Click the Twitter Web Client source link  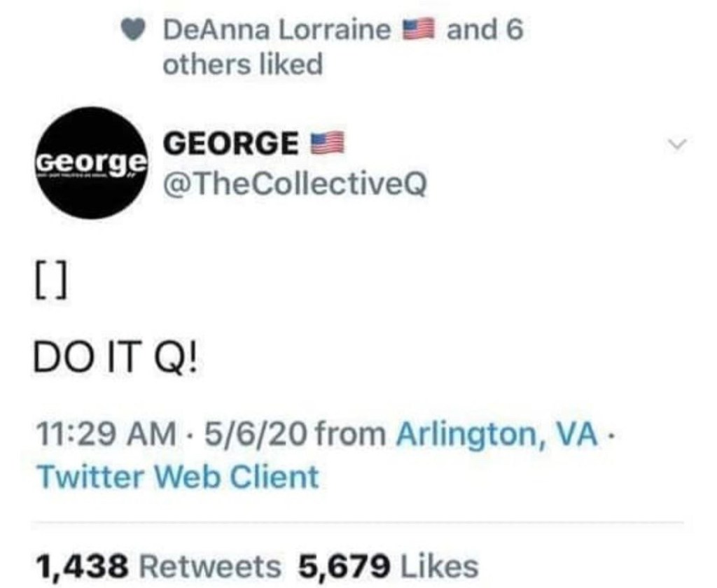click(178, 477)
